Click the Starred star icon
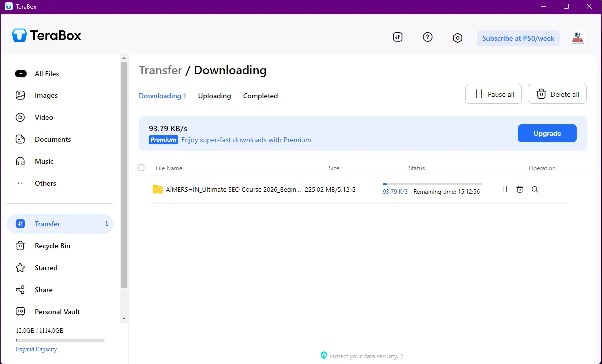The width and height of the screenshot is (602, 364). 20,268
